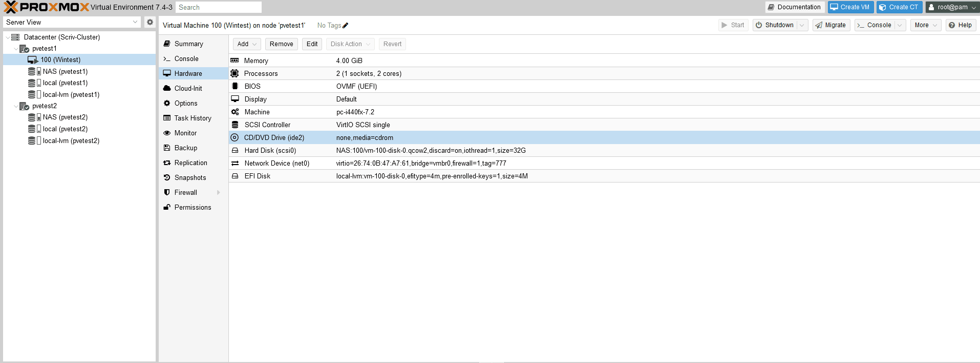Click the Remove button
Screen dimensions: 980x363
click(x=281, y=44)
